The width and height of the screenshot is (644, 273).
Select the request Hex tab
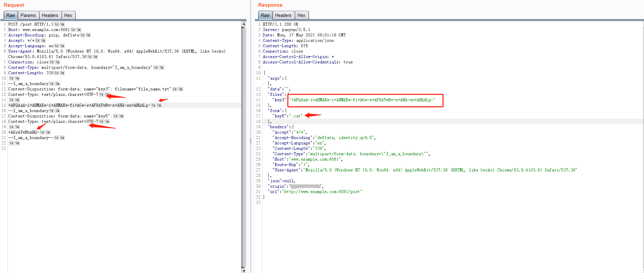click(x=68, y=15)
